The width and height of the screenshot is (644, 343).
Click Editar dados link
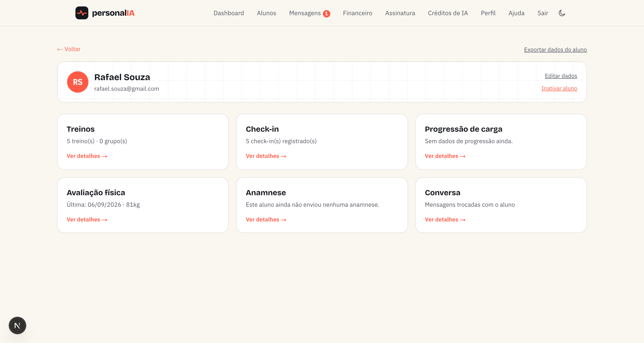(x=561, y=76)
